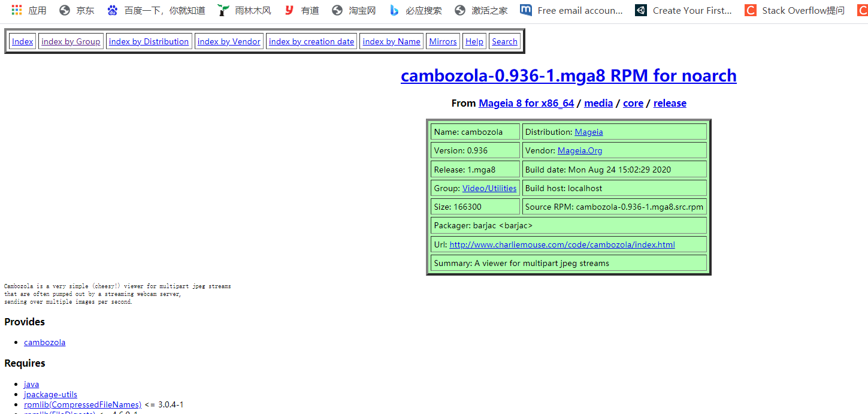The height and width of the screenshot is (414, 868).
Task: Open the Help page
Action: tap(474, 41)
